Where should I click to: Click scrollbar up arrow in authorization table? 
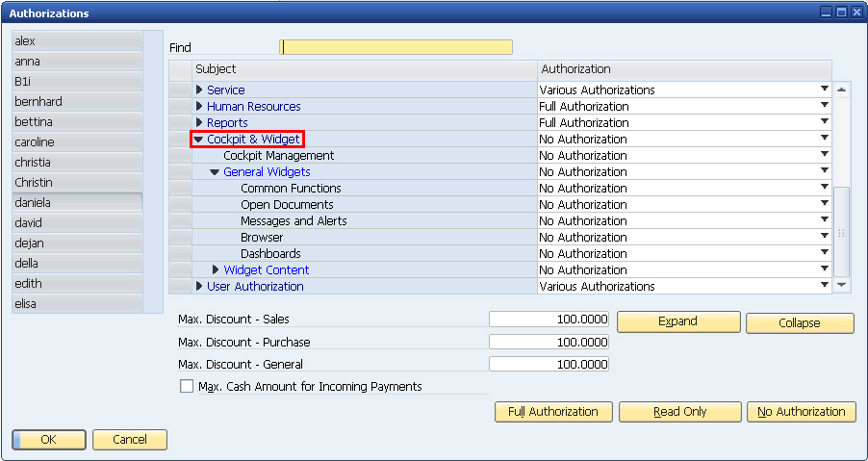click(841, 90)
